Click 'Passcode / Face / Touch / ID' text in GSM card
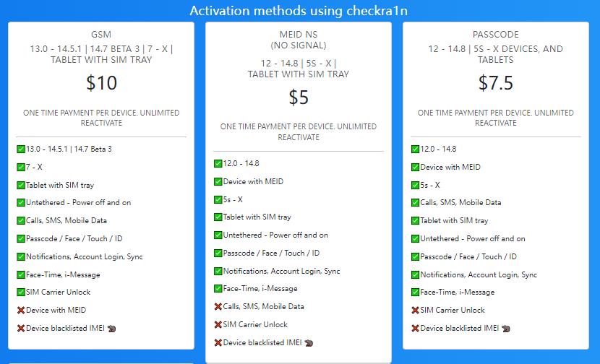This screenshot has width=600, height=364. pyautogui.click(x=74, y=238)
